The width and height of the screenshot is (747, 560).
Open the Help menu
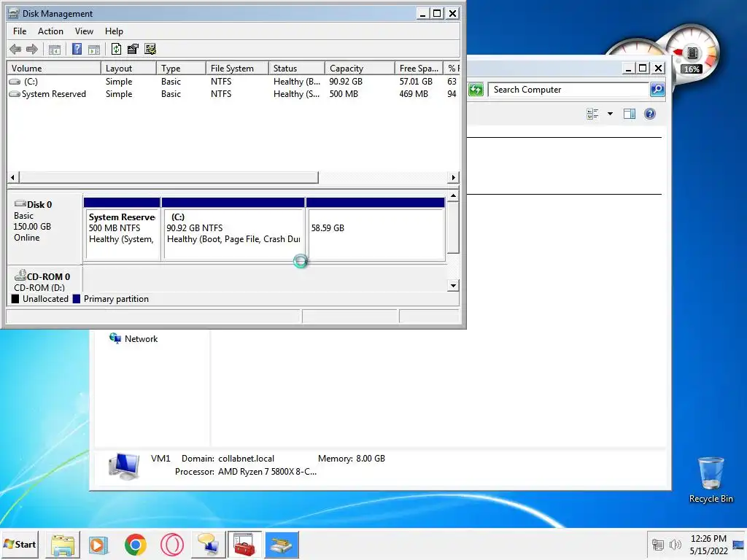pos(114,31)
